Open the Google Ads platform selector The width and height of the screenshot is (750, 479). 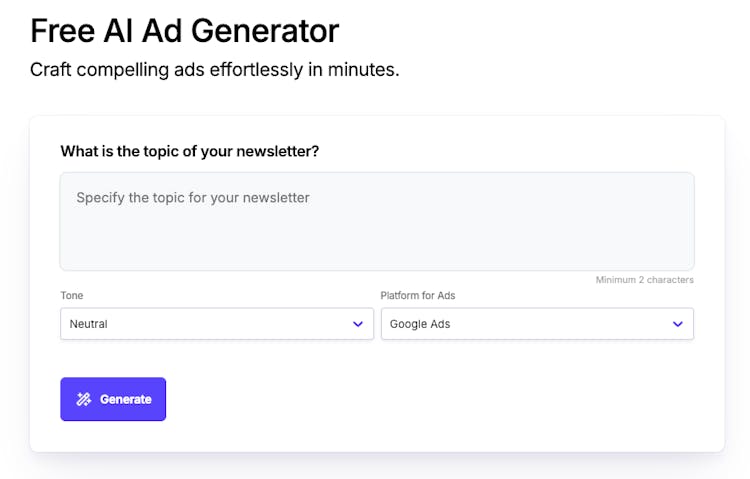coord(536,324)
